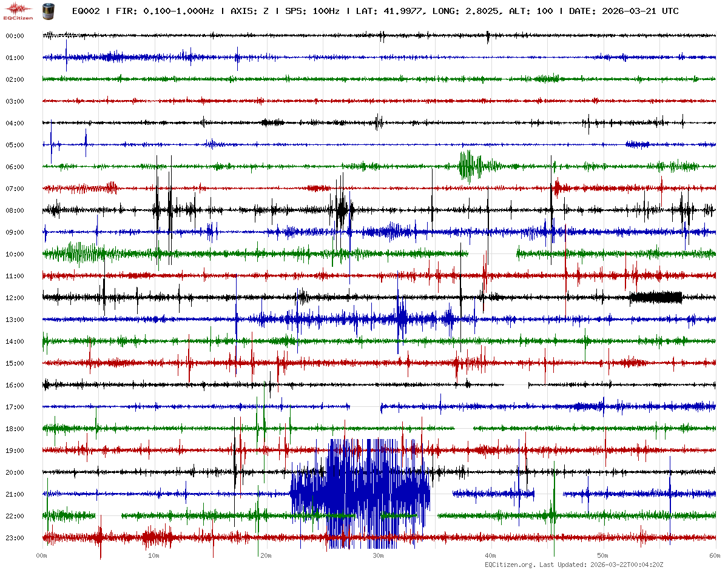
Task: Click the seismometer device icon beside the logo
Action: point(47,10)
